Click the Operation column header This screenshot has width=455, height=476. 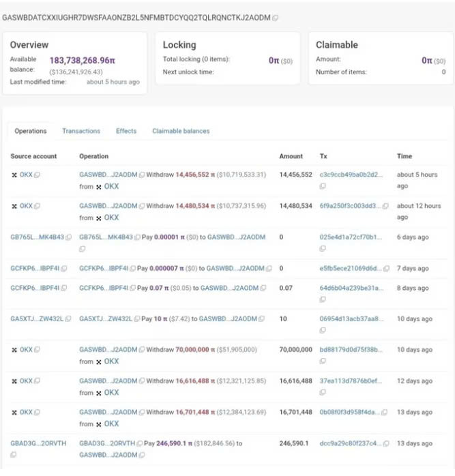[x=94, y=156]
